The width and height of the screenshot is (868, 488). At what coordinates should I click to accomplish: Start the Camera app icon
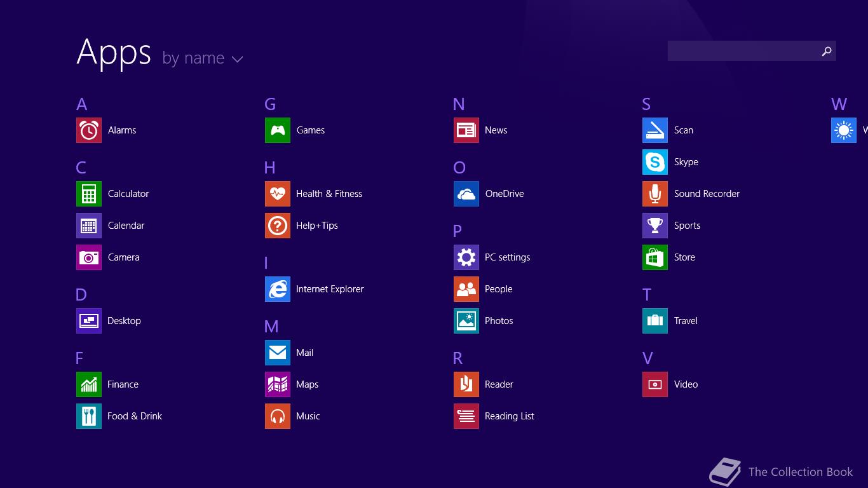click(x=89, y=257)
